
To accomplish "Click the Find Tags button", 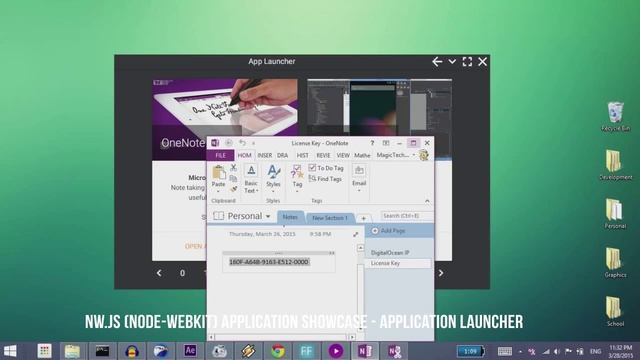I will (325, 179).
